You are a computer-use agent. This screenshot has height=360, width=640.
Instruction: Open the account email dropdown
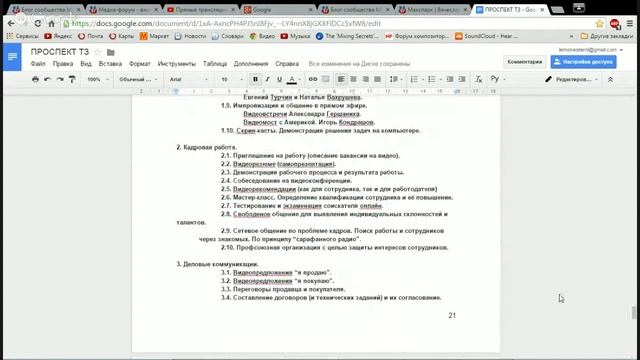coord(591,50)
